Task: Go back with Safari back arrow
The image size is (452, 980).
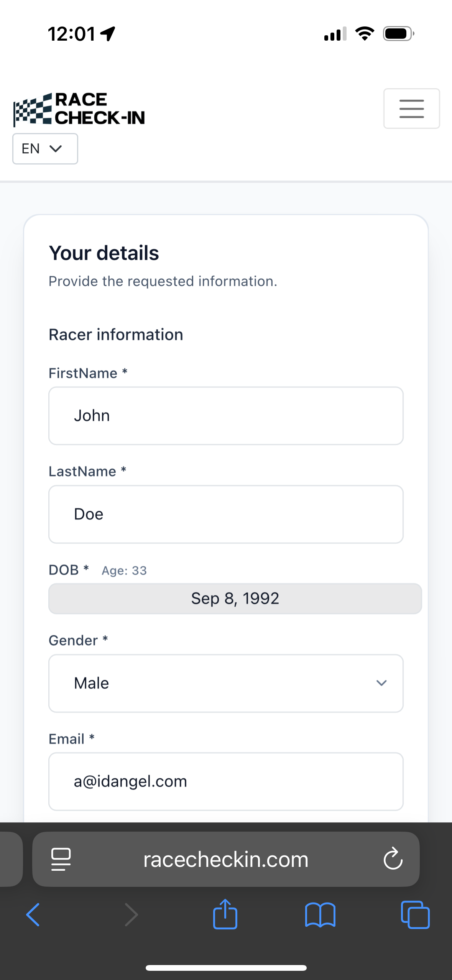Action: [33, 914]
